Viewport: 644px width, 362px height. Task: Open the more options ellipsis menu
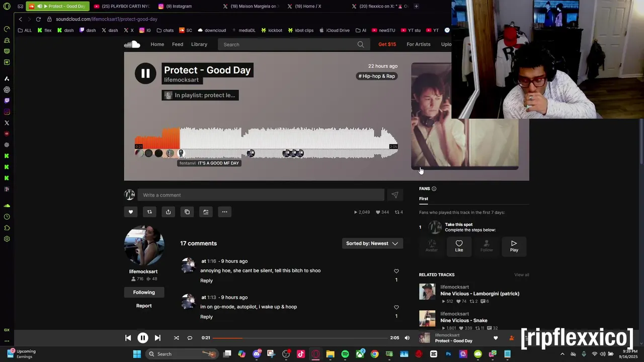[x=225, y=212]
